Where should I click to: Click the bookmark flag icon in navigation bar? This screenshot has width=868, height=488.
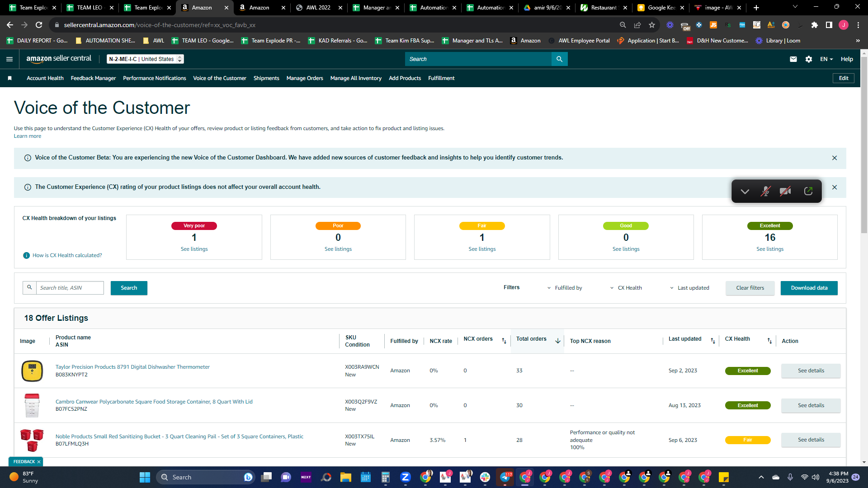pyautogui.click(x=9, y=78)
